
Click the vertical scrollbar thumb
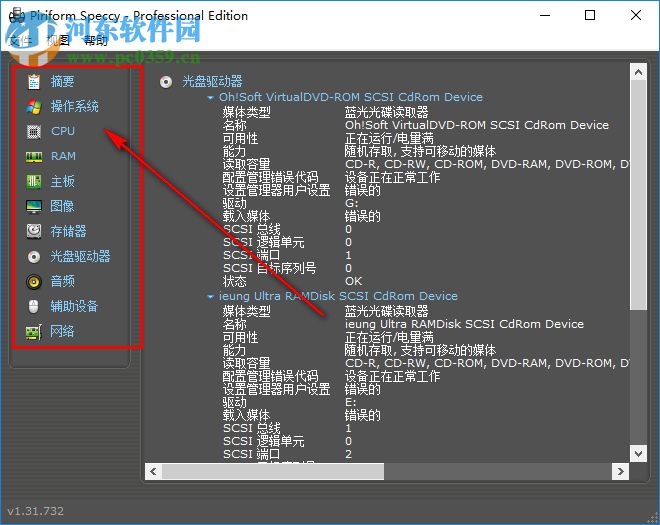638,195
